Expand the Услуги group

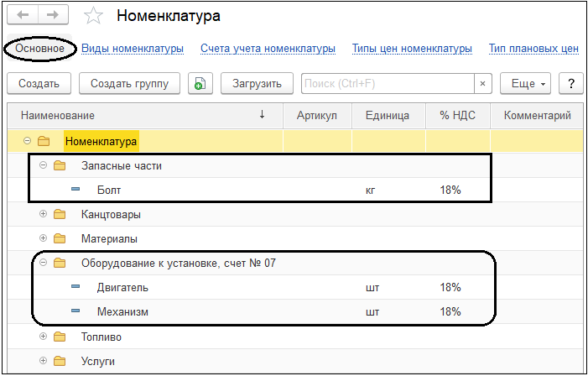click(x=43, y=361)
